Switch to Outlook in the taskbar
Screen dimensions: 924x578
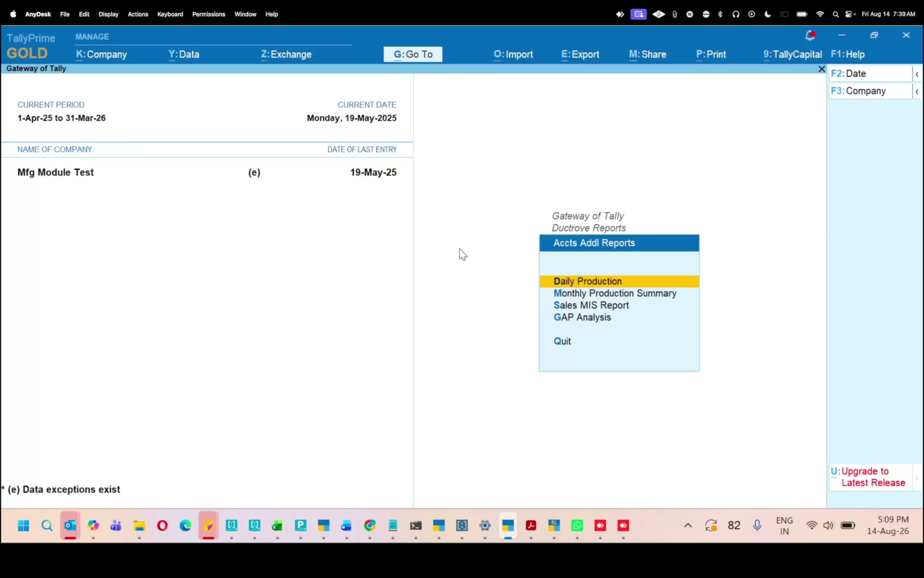coord(70,525)
